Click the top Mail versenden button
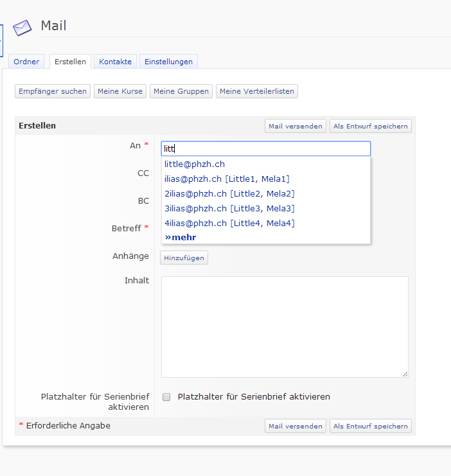 click(295, 126)
